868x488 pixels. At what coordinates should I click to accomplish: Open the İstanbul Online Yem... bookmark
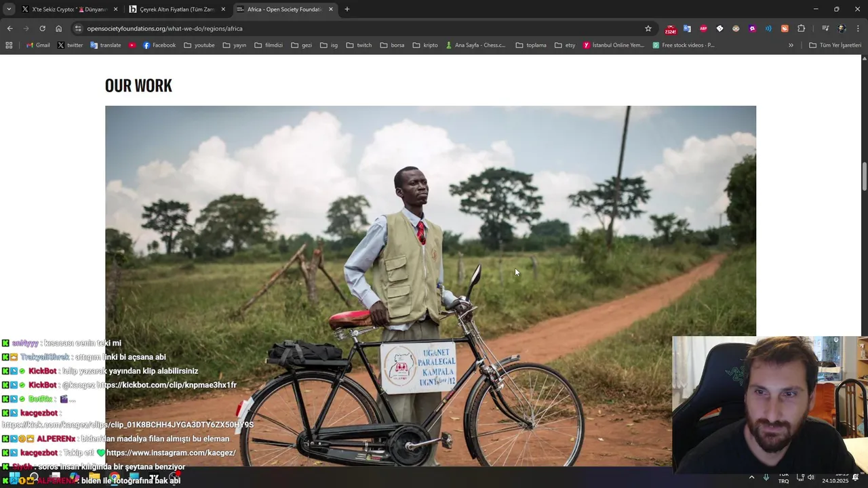(x=614, y=45)
